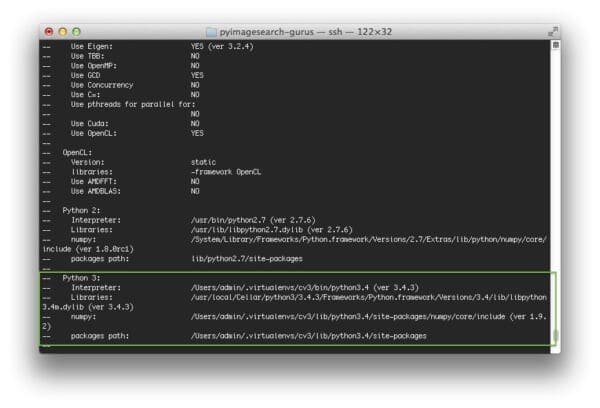Click the yellow minimize window button

[x=63, y=32]
